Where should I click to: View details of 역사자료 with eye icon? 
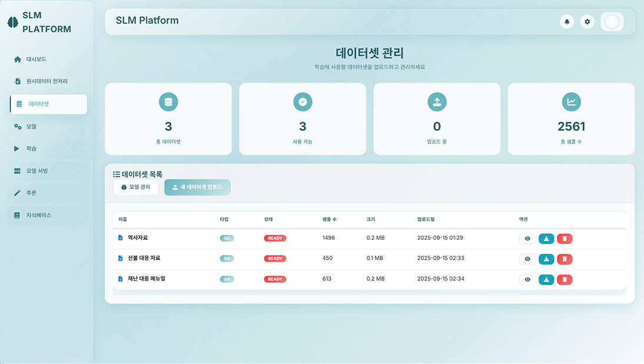coord(527,238)
